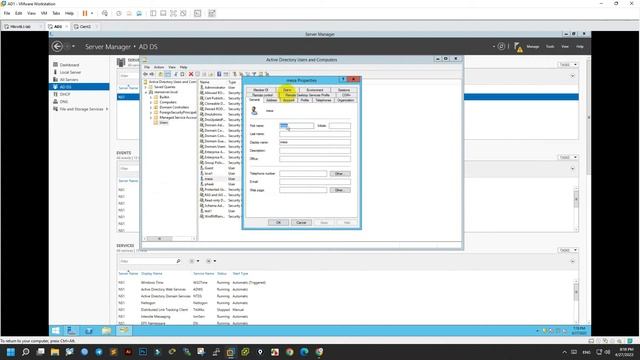
Task: Click Other button beside Web page
Action: tap(339, 190)
